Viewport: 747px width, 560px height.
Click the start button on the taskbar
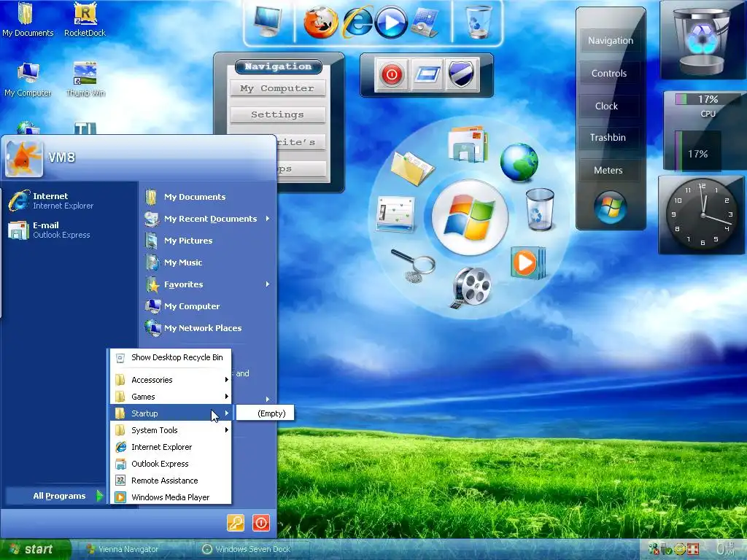(35, 549)
